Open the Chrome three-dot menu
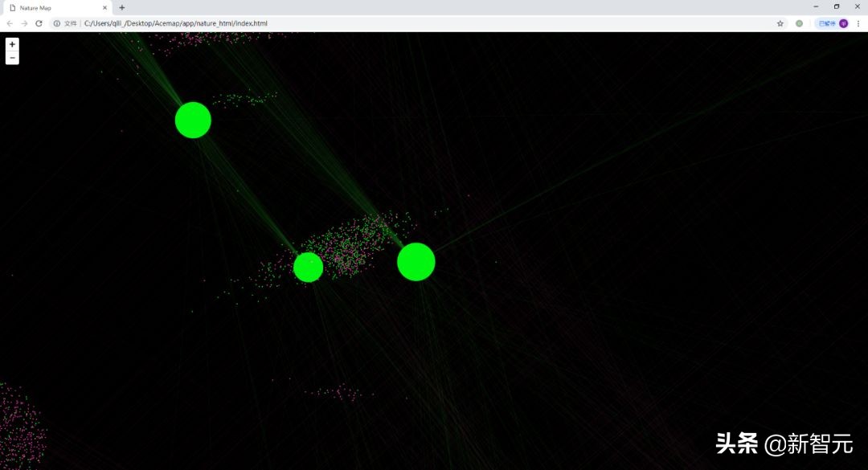The width and height of the screenshot is (868, 470). [858, 23]
